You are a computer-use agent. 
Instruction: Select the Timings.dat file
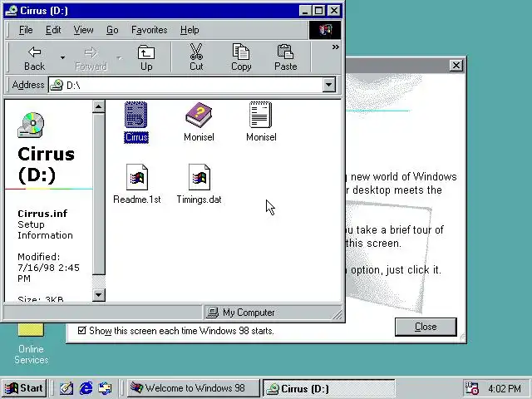pyautogui.click(x=199, y=184)
